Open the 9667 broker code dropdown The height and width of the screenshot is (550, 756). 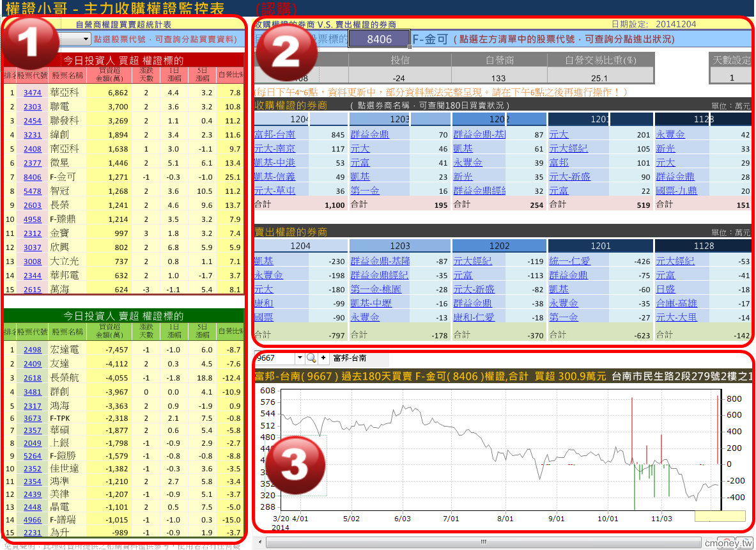(300, 358)
